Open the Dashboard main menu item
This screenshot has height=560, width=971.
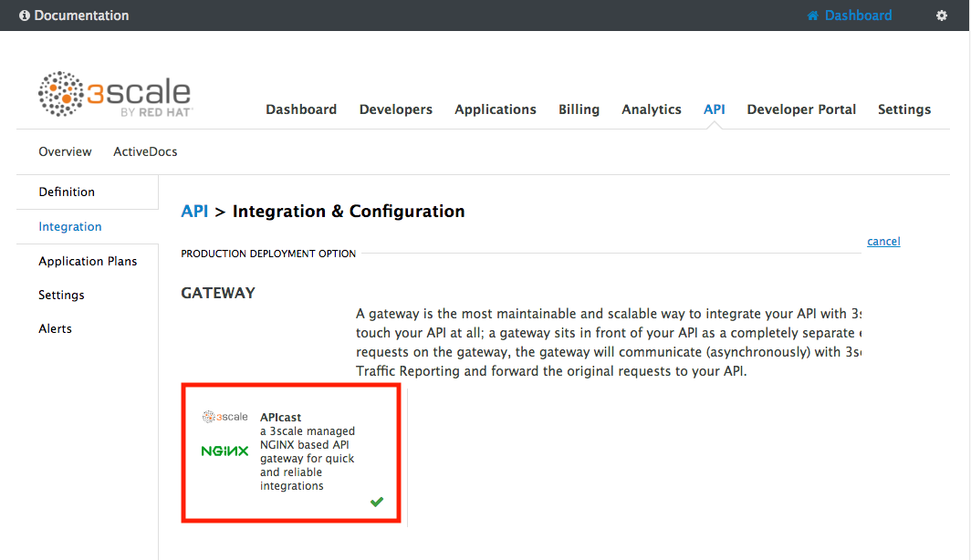pos(301,109)
